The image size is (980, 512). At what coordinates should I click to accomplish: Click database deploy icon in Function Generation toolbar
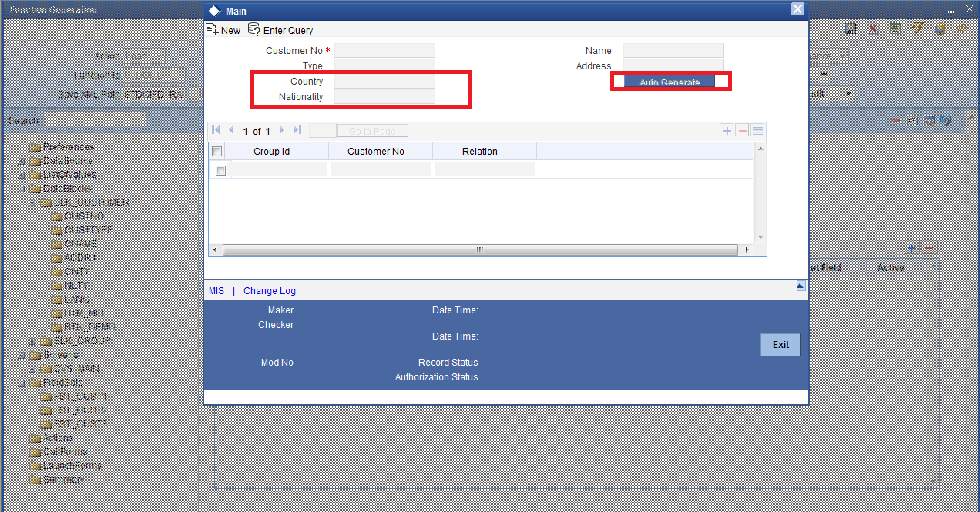click(x=940, y=28)
